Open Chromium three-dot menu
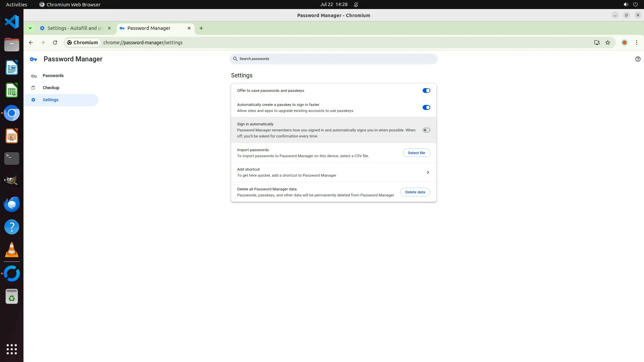The height and width of the screenshot is (362, 644). (x=636, y=43)
